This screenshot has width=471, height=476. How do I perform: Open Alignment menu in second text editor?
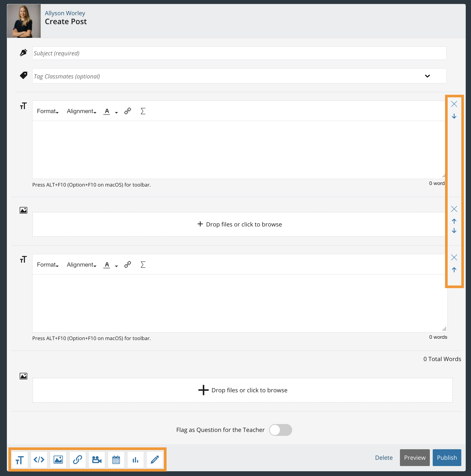tap(82, 265)
